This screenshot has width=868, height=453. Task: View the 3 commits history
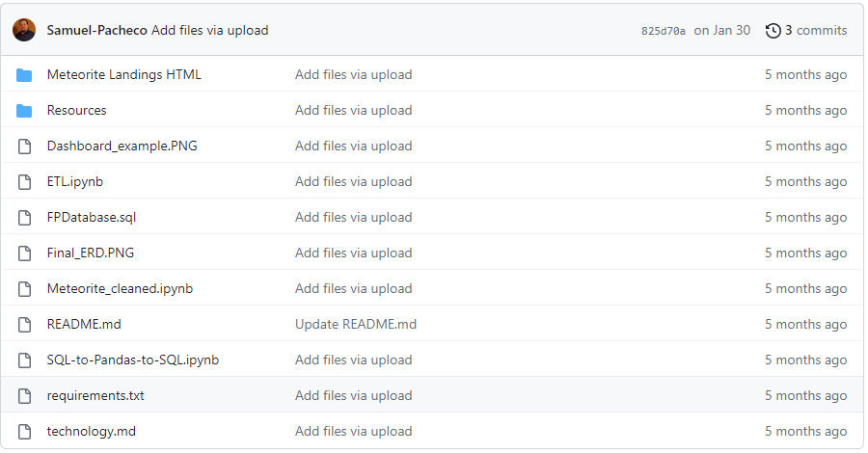click(815, 31)
